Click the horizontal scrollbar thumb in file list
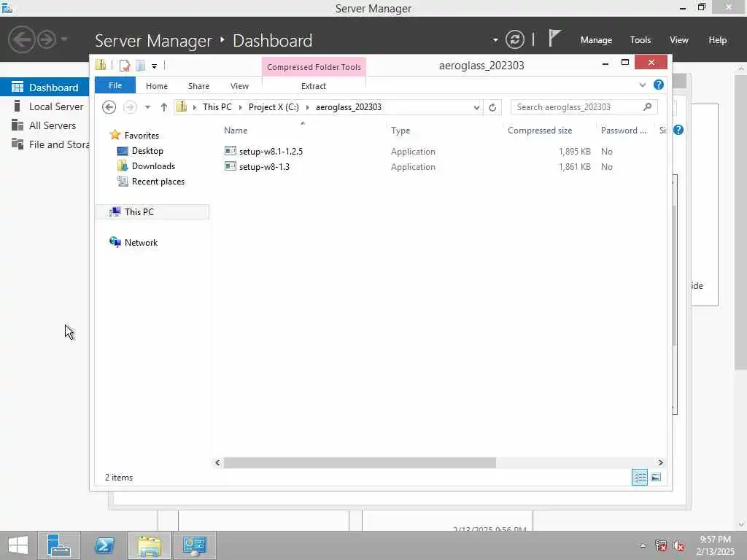 tap(360, 462)
